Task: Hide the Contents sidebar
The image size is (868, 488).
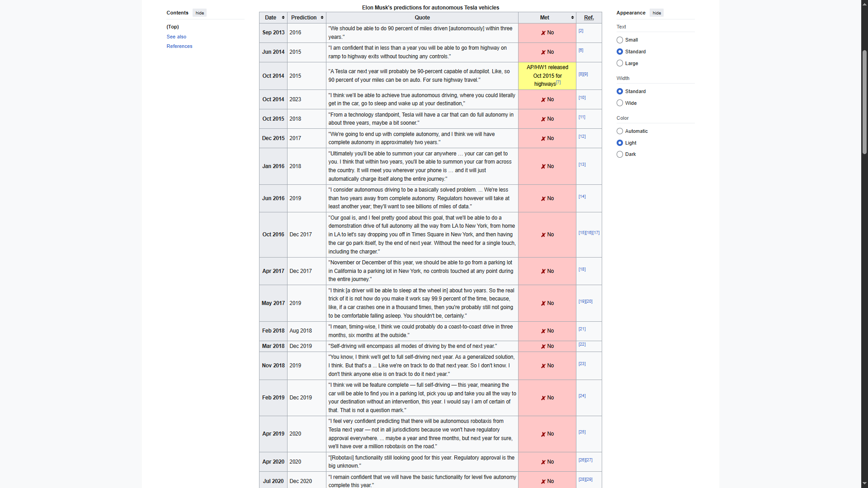Action: click(x=200, y=13)
